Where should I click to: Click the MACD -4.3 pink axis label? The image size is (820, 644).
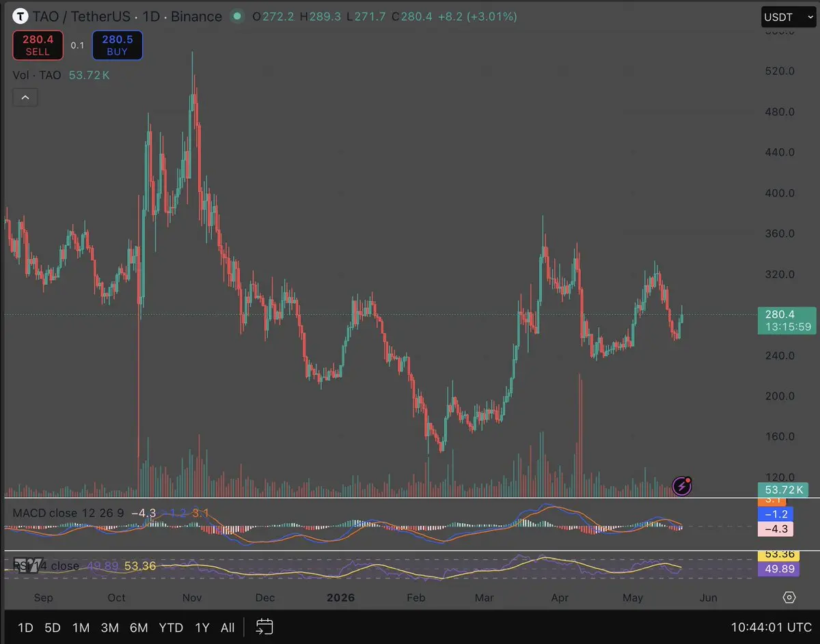pos(776,529)
